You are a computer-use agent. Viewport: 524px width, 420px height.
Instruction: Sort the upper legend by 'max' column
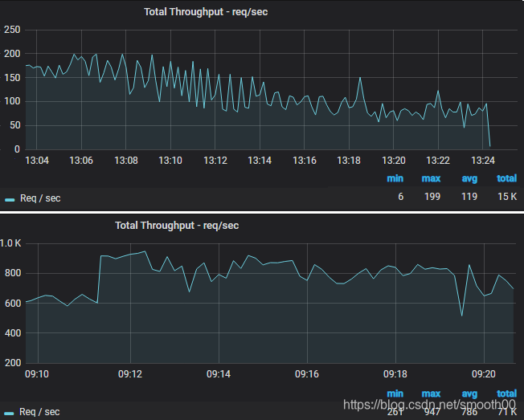pos(431,178)
